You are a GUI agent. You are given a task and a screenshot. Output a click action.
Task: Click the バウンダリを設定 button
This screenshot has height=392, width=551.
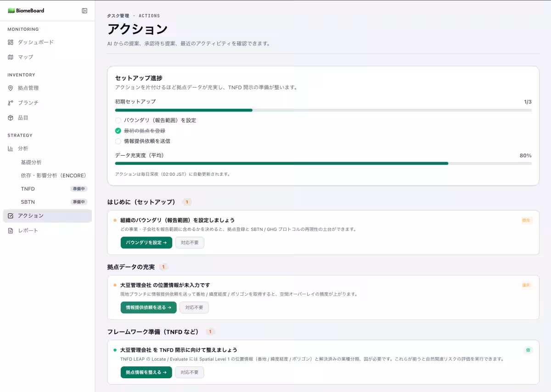coord(146,243)
